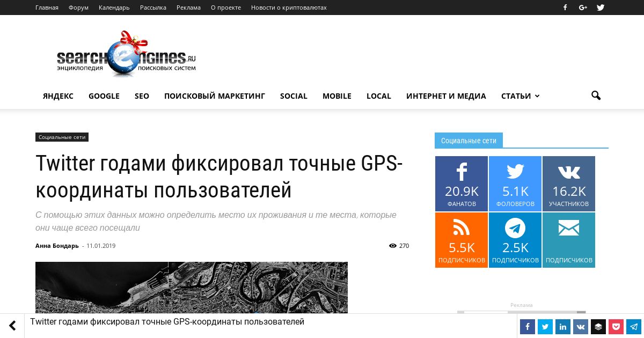Screen dimensions: 644x338
Task: Open Календарь link in top bar
Action: 114,8
